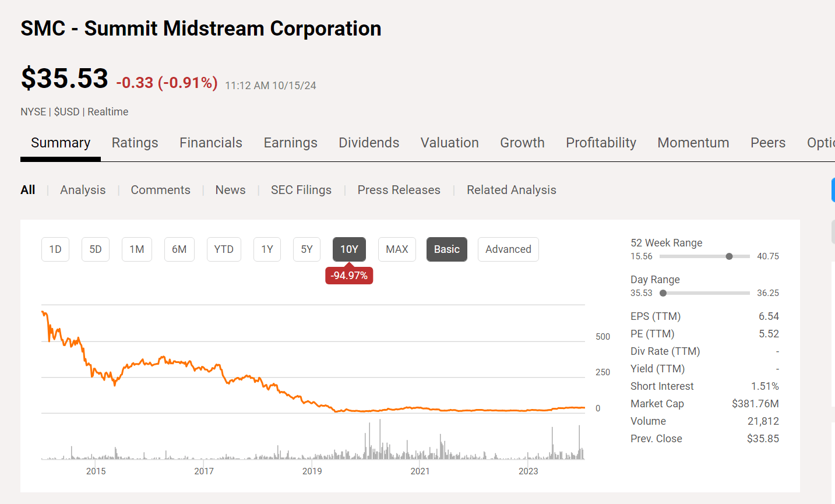Select the 1D chart time range
Image resolution: width=835 pixels, height=504 pixels.
coord(55,249)
